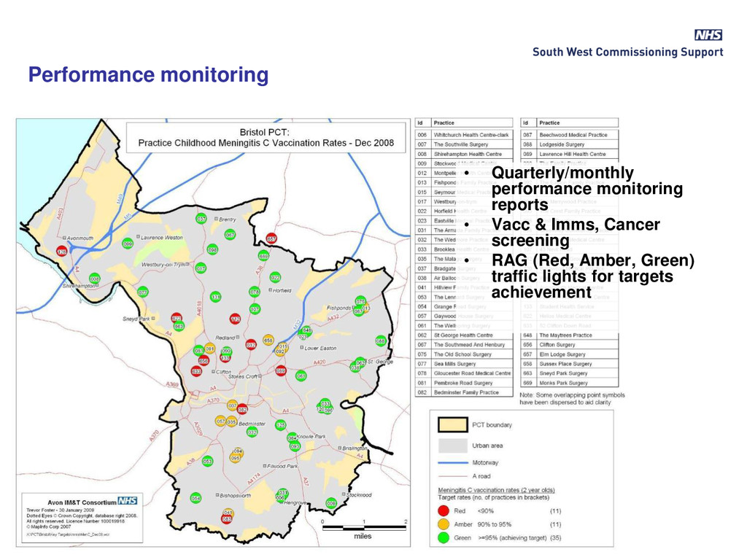Select green marker 017 near Westbury-on-Trym
This screenshot has width=747, height=560.
tap(201, 268)
